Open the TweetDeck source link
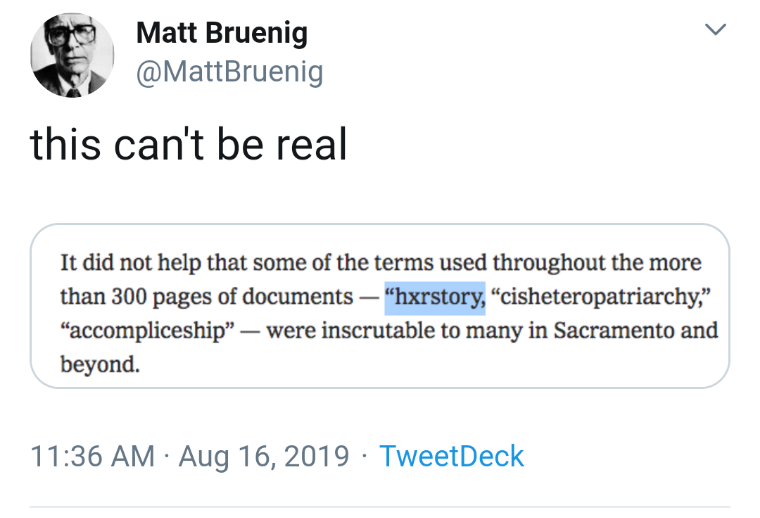The image size is (760, 518). point(451,456)
